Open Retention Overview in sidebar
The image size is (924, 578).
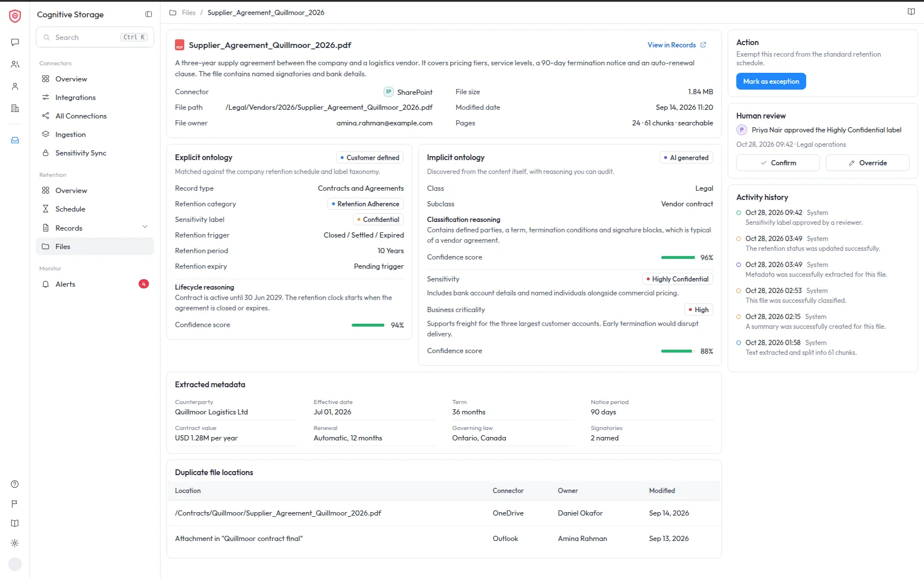point(95,191)
